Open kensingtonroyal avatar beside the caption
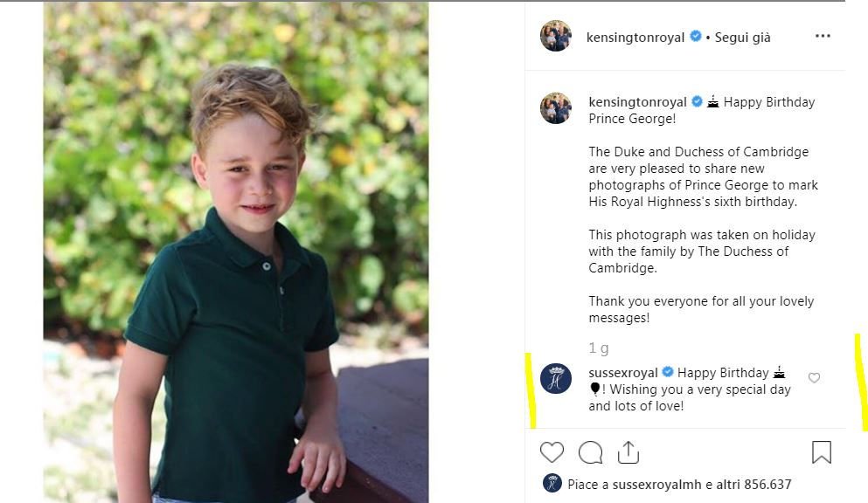This screenshot has height=503, width=868. (x=556, y=108)
